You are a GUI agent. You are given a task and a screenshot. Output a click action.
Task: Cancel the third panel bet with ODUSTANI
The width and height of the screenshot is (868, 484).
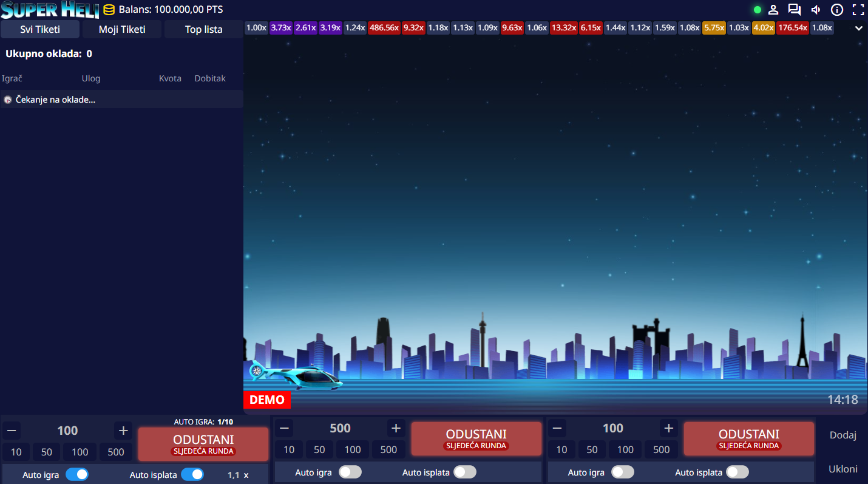tap(749, 438)
